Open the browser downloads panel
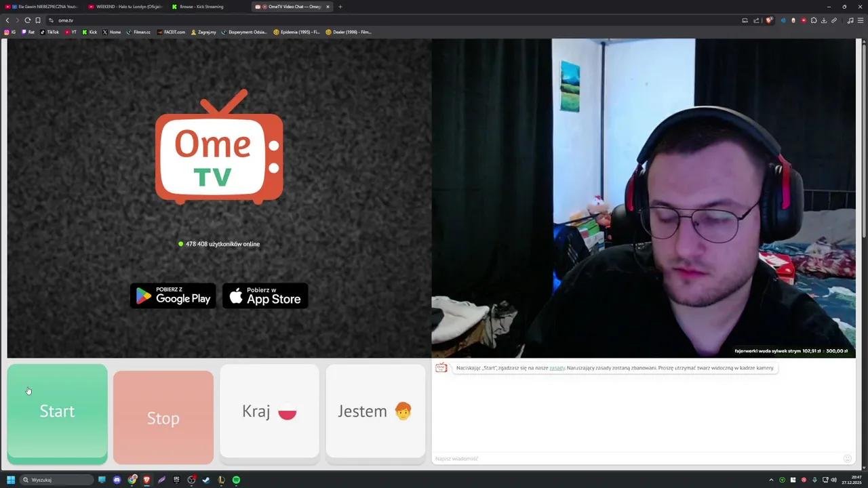Viewport: 868px width, 488px height. 824,20
